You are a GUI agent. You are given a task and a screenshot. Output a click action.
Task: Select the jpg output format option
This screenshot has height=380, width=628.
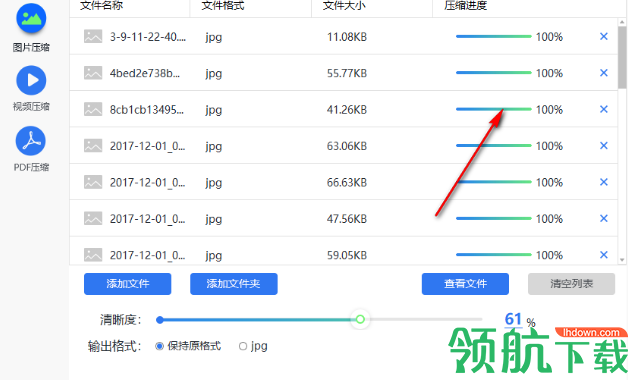pyautogui.click(x=243, y=346)
